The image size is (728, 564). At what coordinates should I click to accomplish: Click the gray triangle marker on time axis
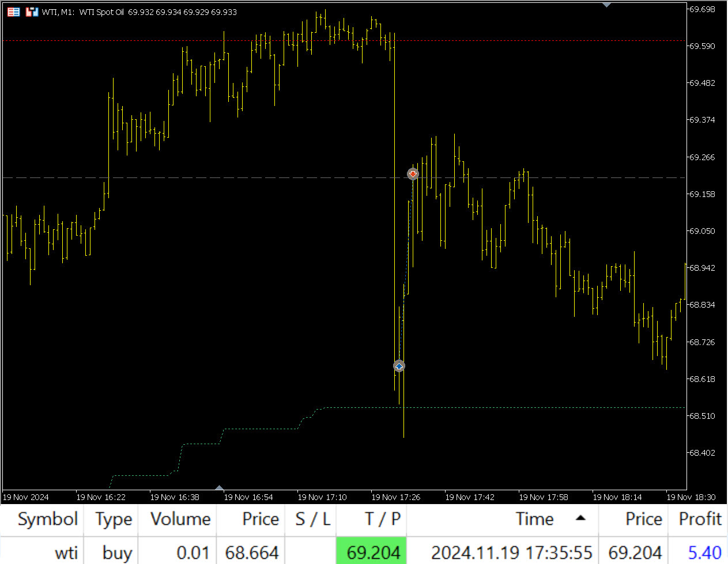point(219,488)
